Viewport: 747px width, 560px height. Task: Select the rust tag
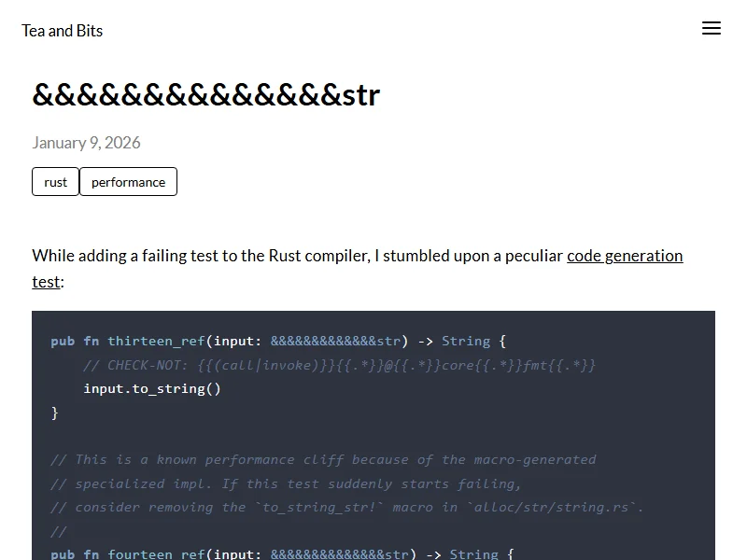coord(56,182)
